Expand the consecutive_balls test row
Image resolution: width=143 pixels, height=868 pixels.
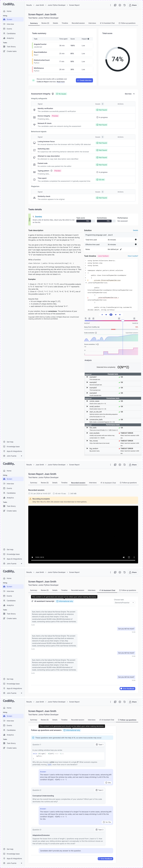tap(87, 420)
